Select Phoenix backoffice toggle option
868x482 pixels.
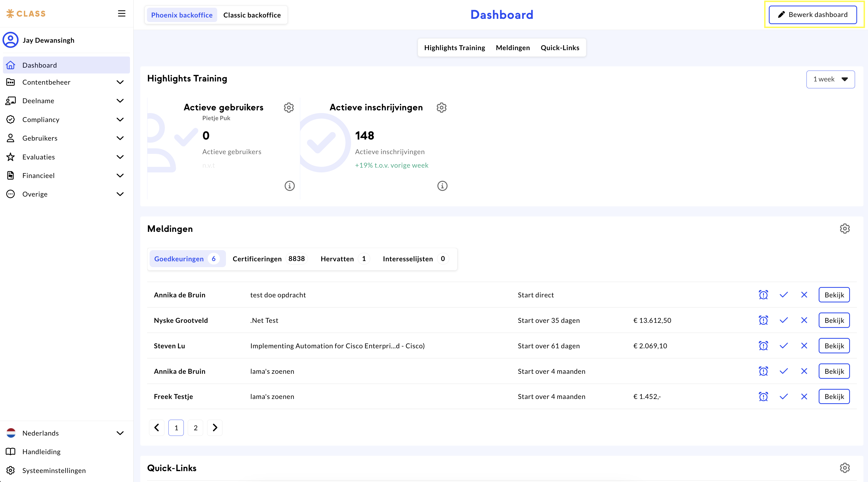[x=182, y=15]
